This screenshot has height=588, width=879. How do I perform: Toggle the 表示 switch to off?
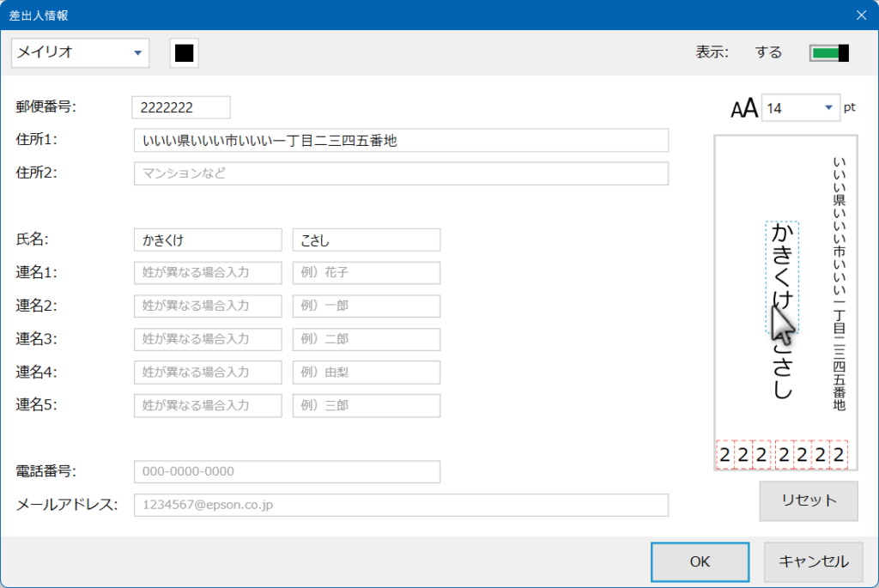(x=829, y=52)
